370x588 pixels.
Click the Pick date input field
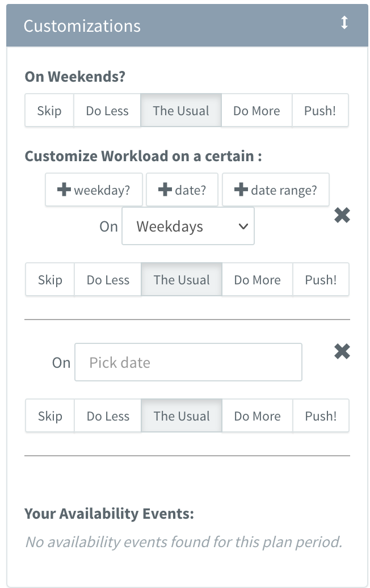click(188, 362)
